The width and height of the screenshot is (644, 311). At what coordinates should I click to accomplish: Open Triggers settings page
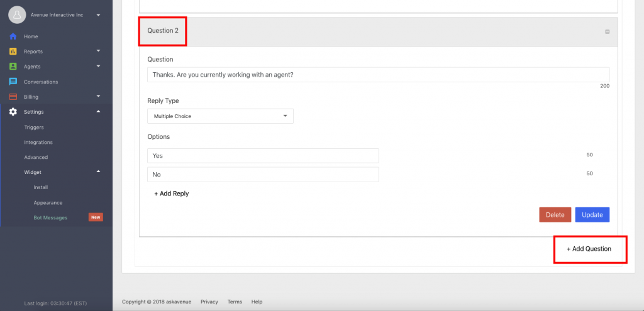pyautogui.click(x=34, y=127)
